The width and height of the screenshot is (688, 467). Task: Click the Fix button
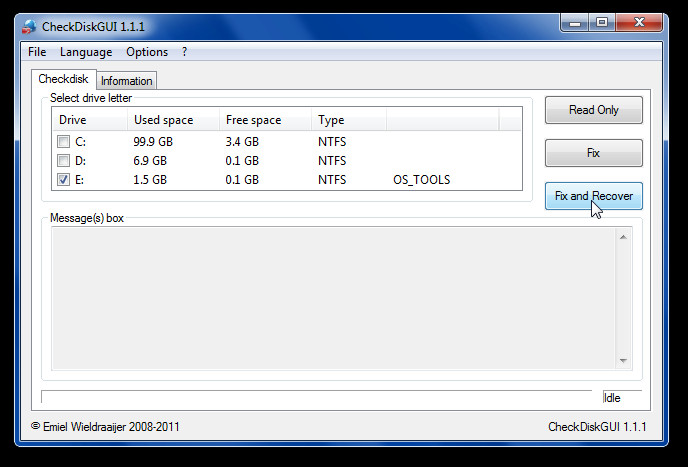coord(594,153)
